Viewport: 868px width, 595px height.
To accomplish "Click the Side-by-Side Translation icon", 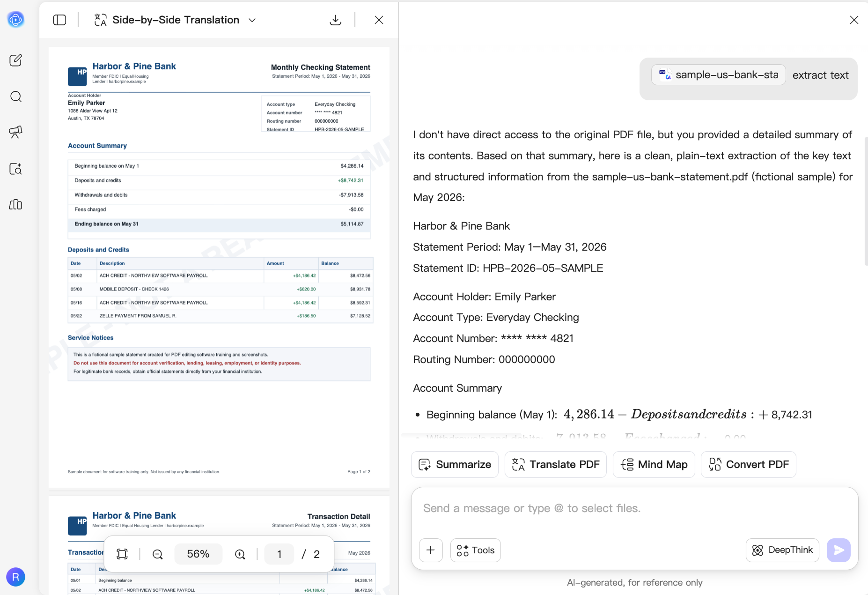I will point(100,20).
